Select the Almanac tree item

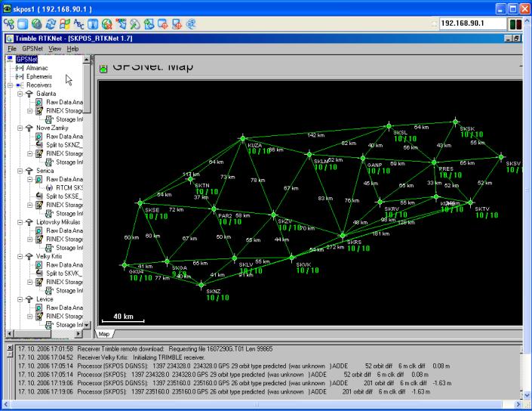point(37,68)
